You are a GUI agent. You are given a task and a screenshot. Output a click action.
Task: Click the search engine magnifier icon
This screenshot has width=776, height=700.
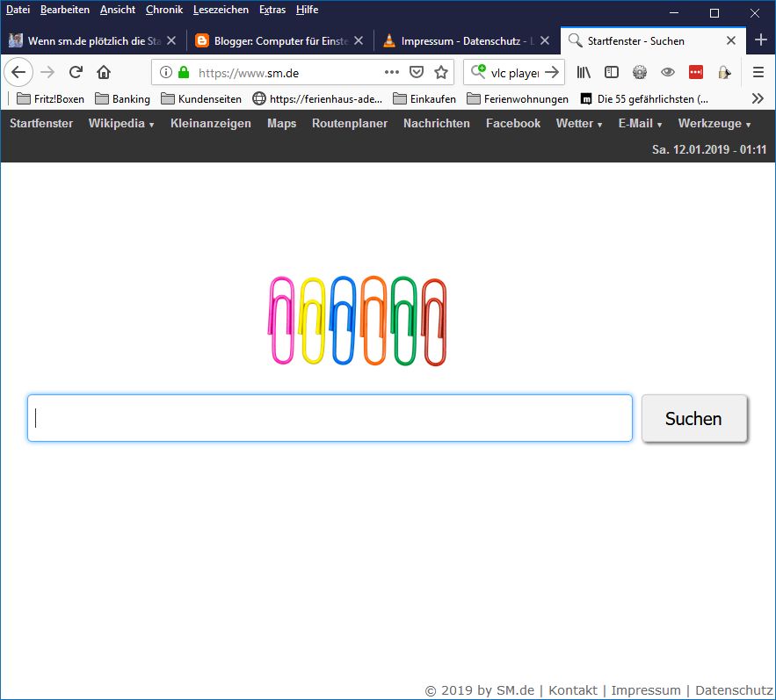point(477,72)
